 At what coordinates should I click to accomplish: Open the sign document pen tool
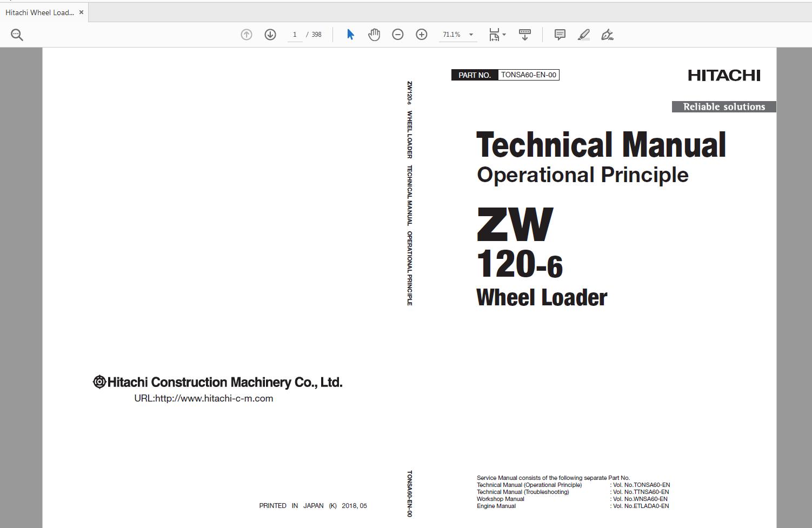(x=607, y=35)
